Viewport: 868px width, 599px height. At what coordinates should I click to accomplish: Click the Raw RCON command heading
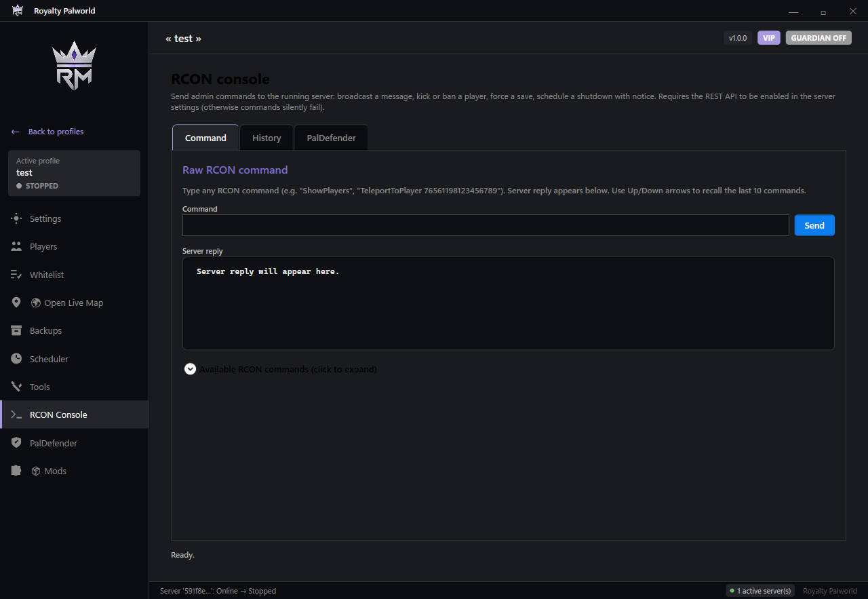coord(235,170)
